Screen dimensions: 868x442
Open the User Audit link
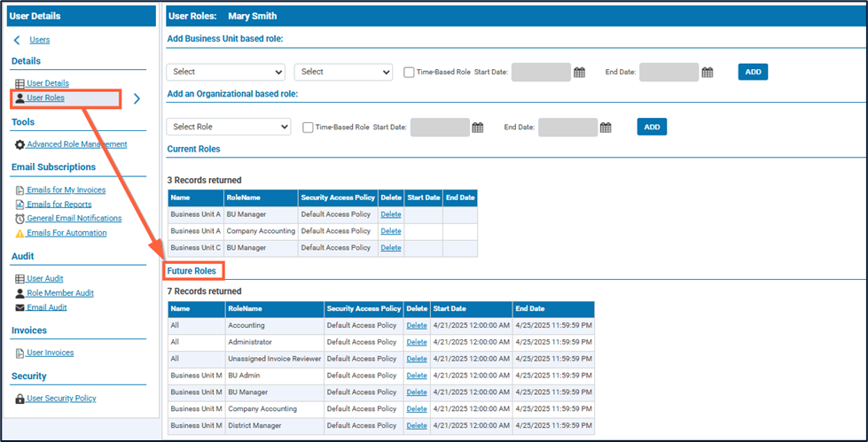tap(45, 278)
